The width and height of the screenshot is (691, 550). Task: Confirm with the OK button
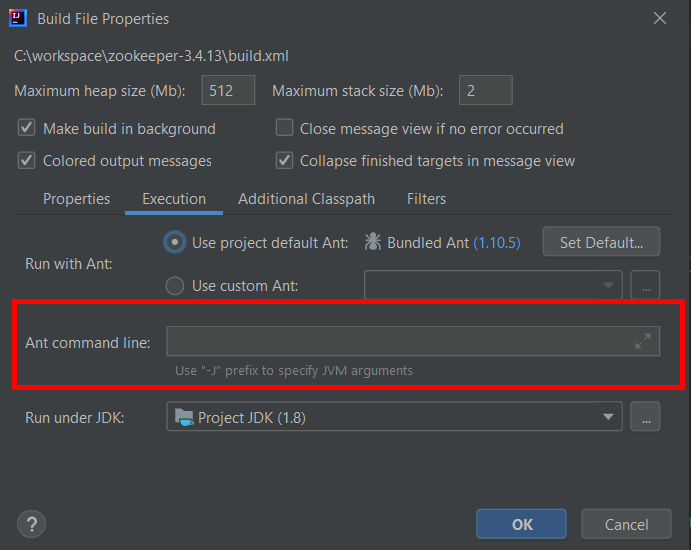point(521,524)
